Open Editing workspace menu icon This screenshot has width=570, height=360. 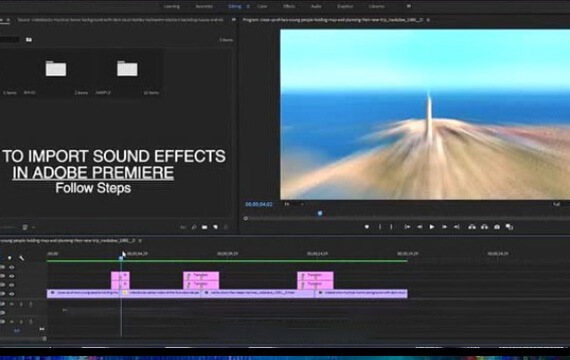pyautogui.click(x=248, y=6)
